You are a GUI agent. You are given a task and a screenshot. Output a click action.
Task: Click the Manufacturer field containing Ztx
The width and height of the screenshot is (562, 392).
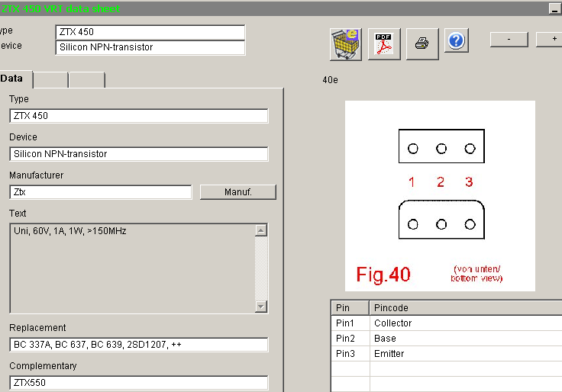click(x=101, y=192)
